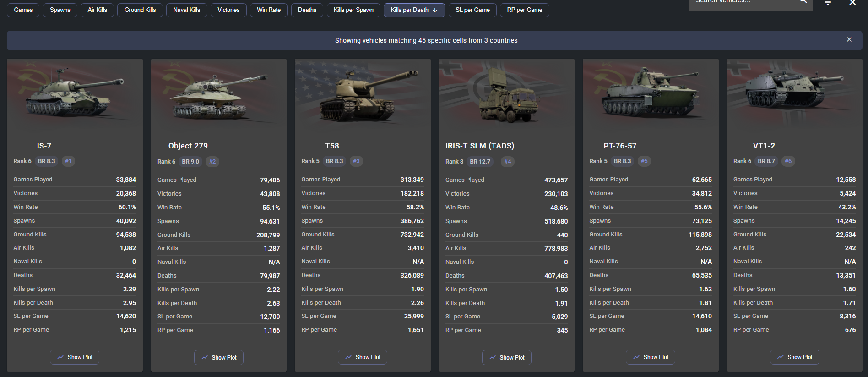
Task: Open the T58 Show Plot chart
Action: coord(363,357)
